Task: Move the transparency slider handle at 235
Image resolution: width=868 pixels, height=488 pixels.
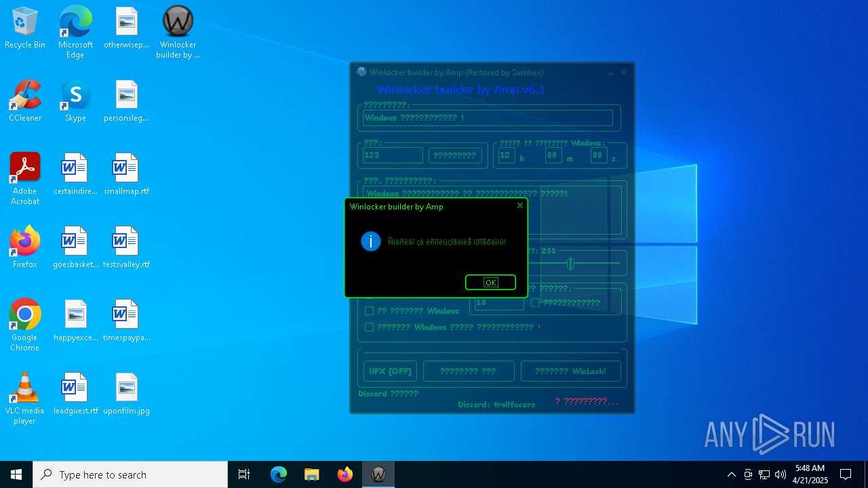Action: tap(571, 264)
